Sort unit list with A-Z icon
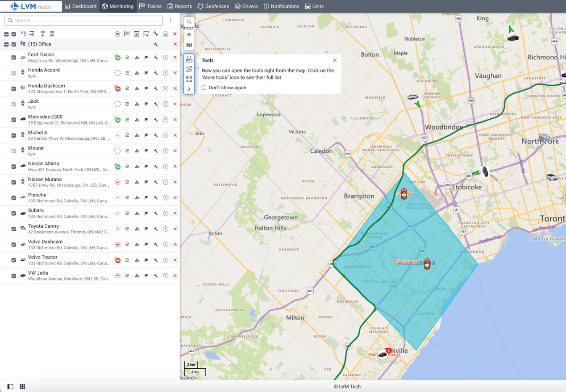The height and width of the screenshot is (392, 566). tap(23, 34)
